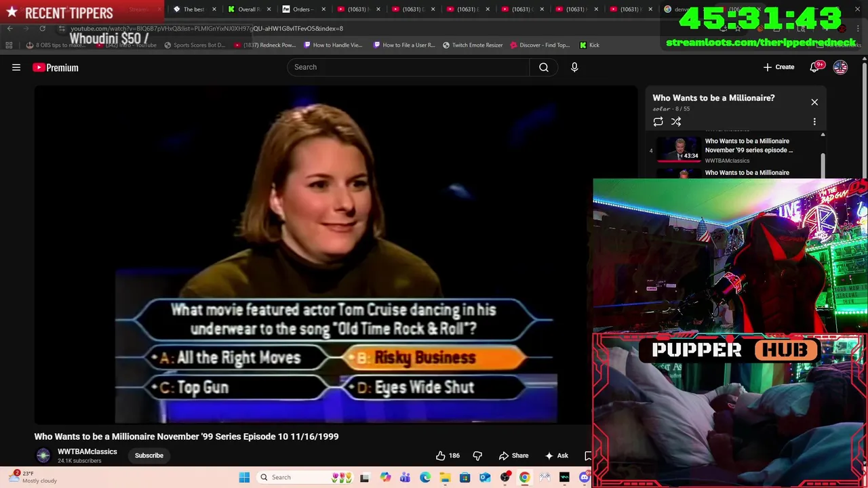This screenshot has width=868, height=488.
Task: Click the YouTube Premium logo
Action: [56, 67]
